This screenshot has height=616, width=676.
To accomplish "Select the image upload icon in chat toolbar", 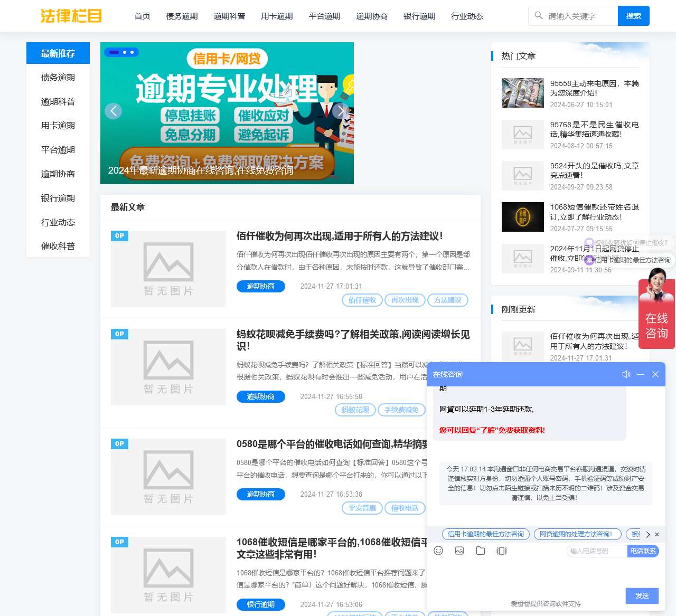I will pyautogui.click(x=459, y=551).
